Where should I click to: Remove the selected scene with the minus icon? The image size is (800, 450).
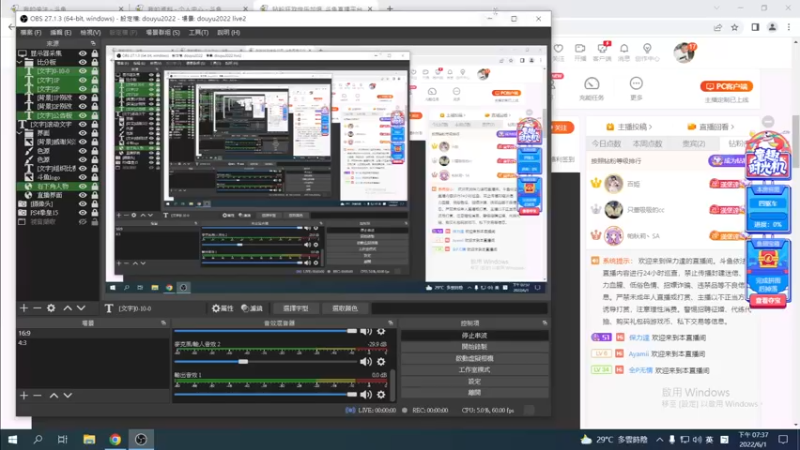point(37,395)
